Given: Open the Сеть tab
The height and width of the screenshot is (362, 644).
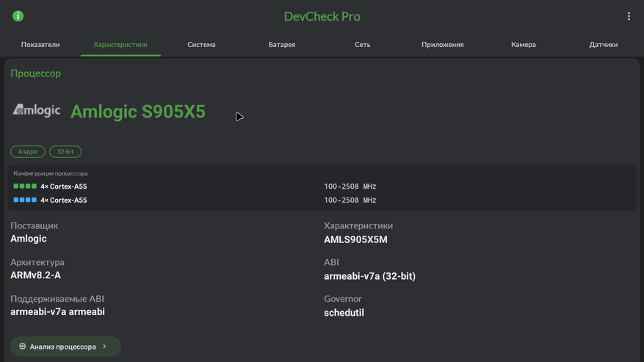Looking at the screenshot, I should [x=362, y=44].
